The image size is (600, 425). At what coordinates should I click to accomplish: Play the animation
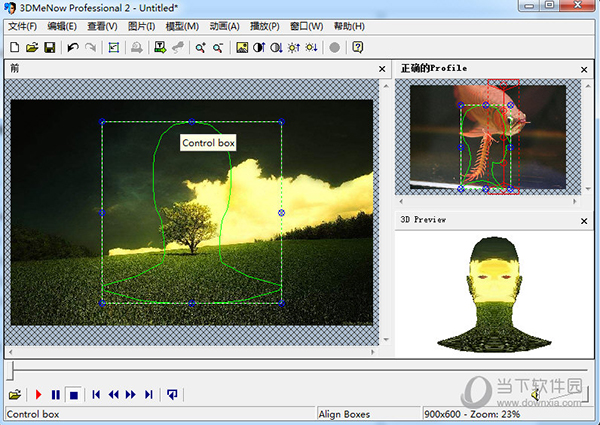(38, 394)
